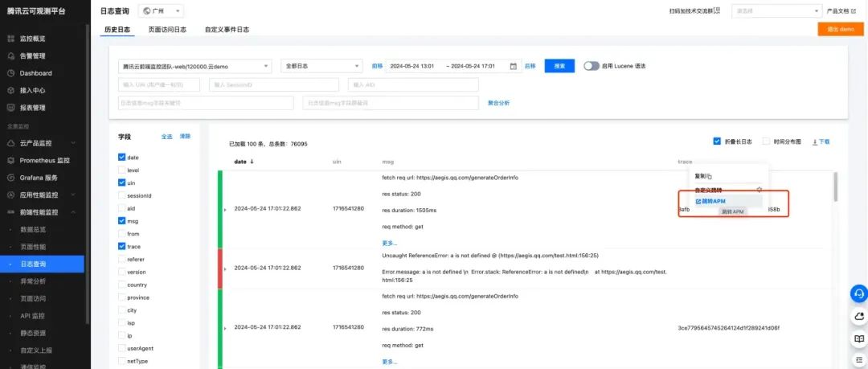The height and width of the screenshot is (369, 868).
Task: Uncheck the msg field checkbox
Action: [122, 221]
